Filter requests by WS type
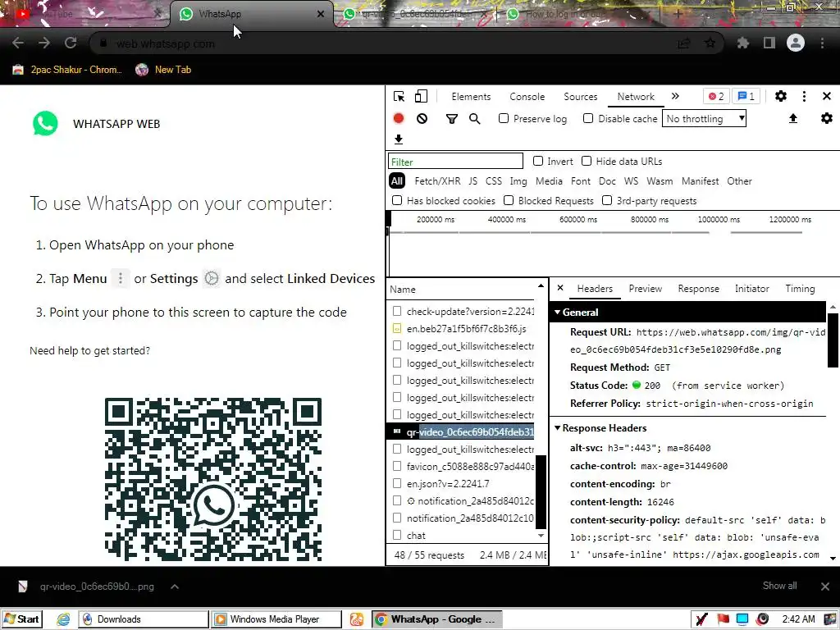The height and width of the screenshot is (630, 840). coord(631,181)
